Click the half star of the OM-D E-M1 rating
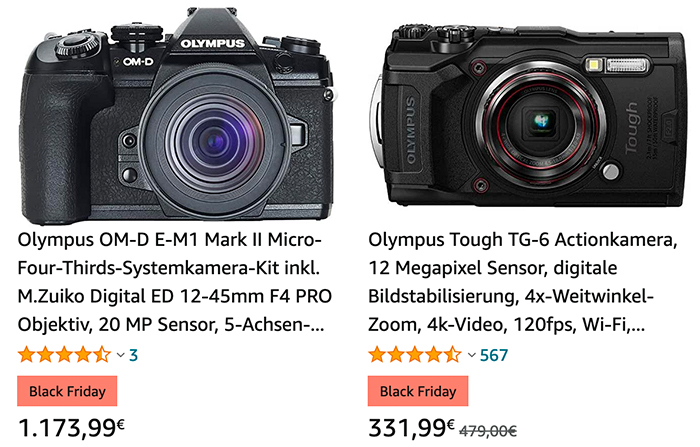Image resolution: width=700 pixels, height=447 pixels. pos(103,355)
